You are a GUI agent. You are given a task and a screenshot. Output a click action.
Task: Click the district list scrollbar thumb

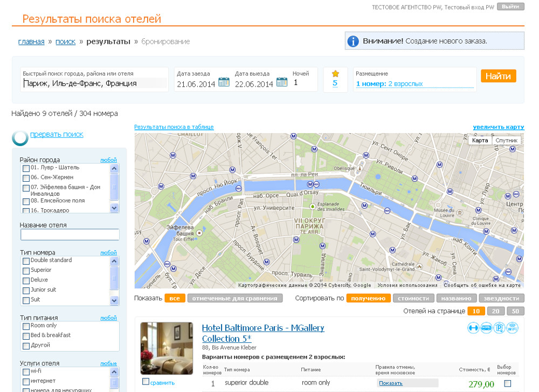click(x=114, y=187)
